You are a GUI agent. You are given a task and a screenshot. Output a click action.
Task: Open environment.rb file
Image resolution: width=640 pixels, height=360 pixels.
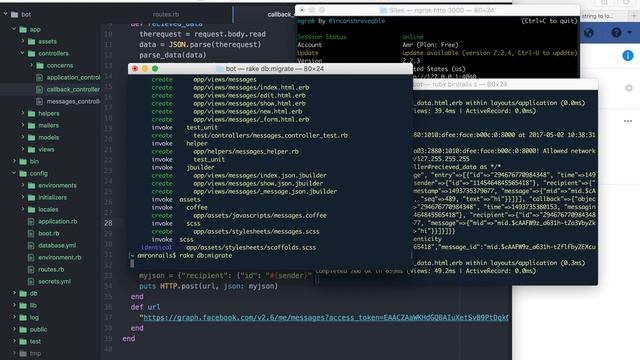60,257
